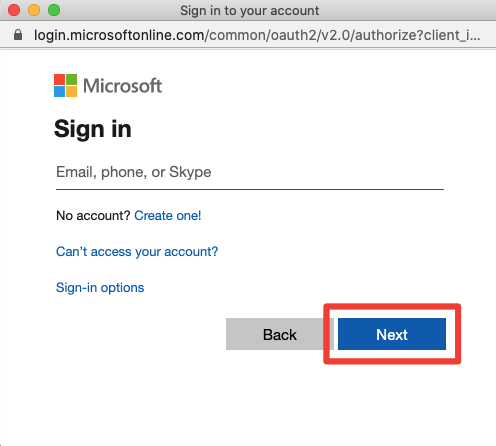Image resolution: width=496 pixels, height=446 pixels.
Task: Click the blue Next button
Action: (392, 334)
